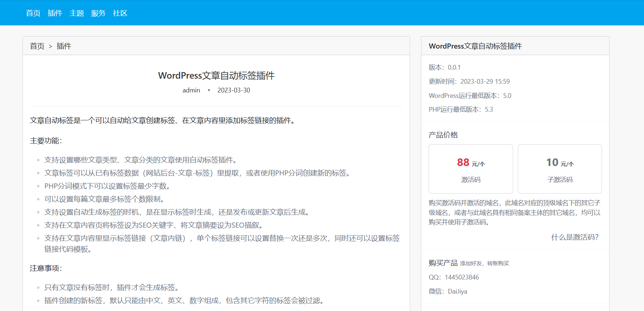This screenshot has height=311, width=644.
Task: Click the 添加好友，转账购买 note
Action: pyautogui.click(x=484, y=264)
